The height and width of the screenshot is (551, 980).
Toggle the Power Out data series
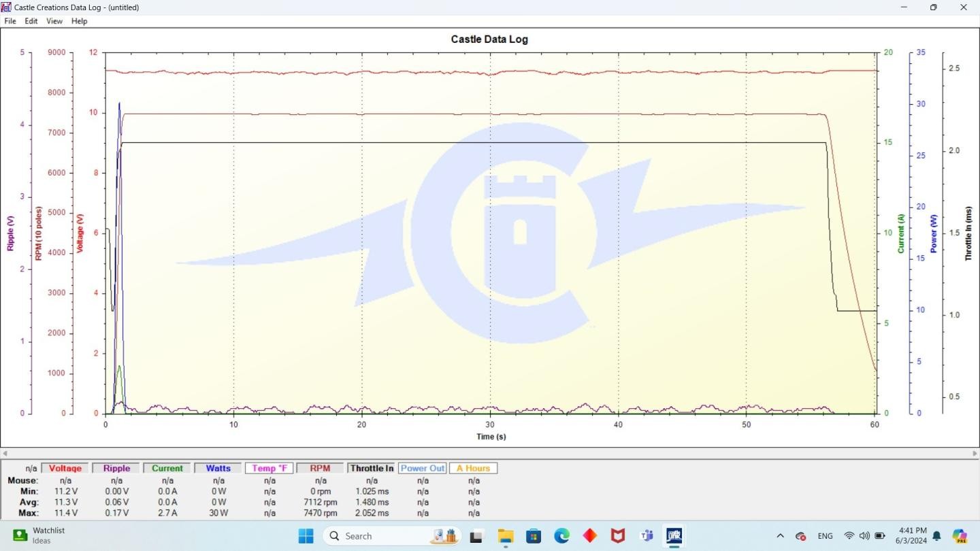[x=423, y=468]
